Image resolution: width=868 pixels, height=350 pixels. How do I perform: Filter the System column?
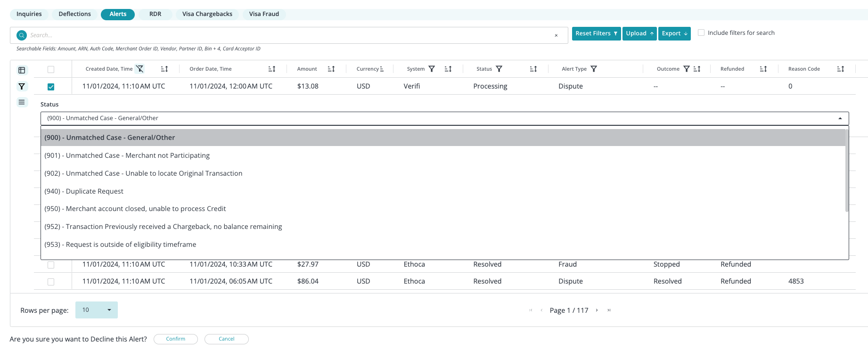click(432, 69)
